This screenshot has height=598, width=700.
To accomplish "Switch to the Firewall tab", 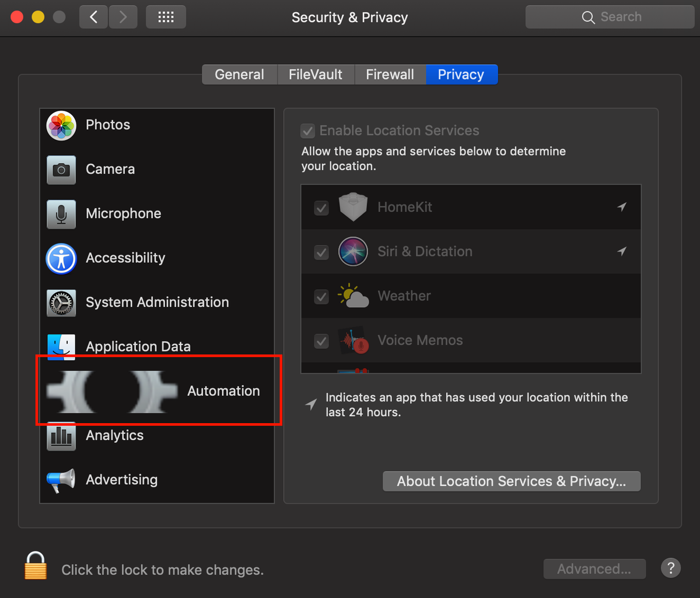I will point(390,75).
